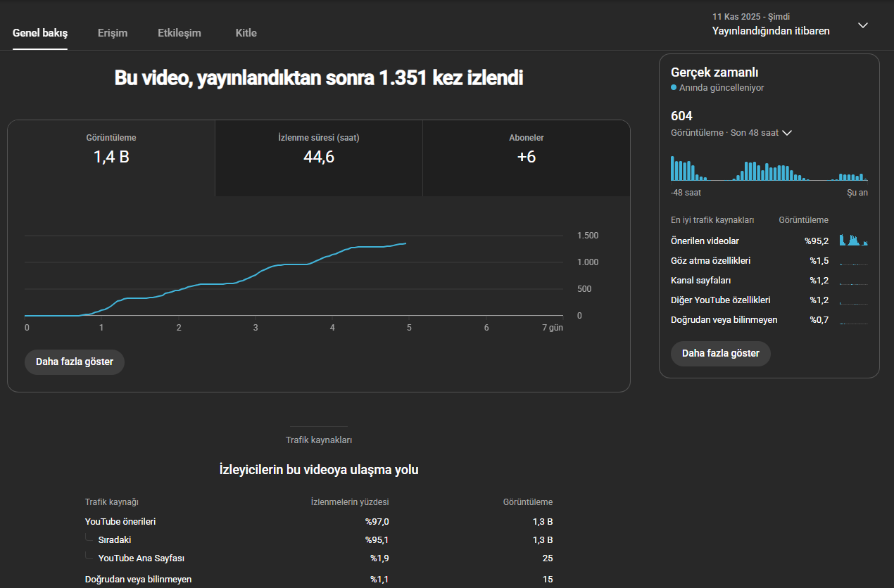Select the YouTube Ana Sayfası sub-source row
894x588 pixels.
tap(319, 558)
